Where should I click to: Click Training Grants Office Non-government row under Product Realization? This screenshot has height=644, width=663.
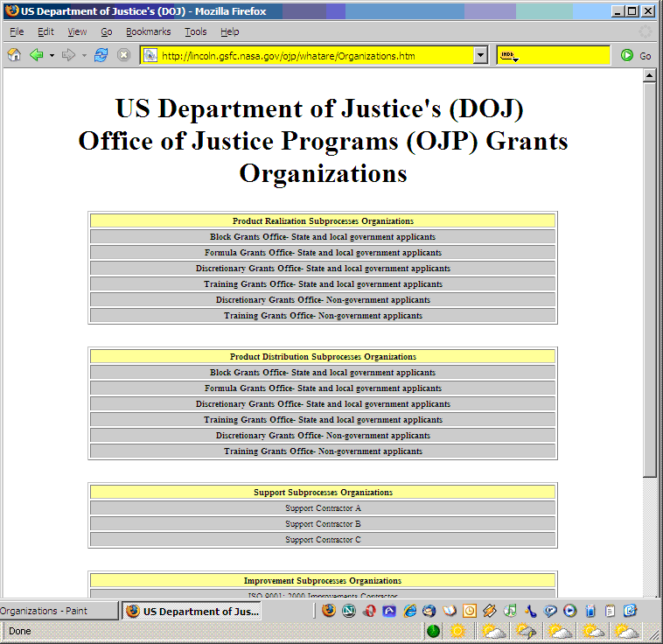point(323,315)
